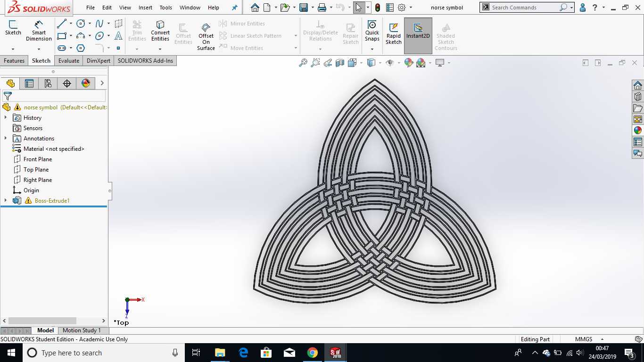This screenshot has width=644, height=362.
Task: Open the Tools menu
Action: point(166,8)
